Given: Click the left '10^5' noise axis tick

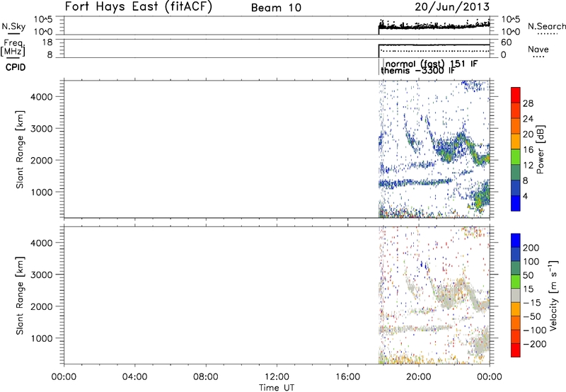Looking at the screenshot, I should pyautogui.click(x=43, y=19).
